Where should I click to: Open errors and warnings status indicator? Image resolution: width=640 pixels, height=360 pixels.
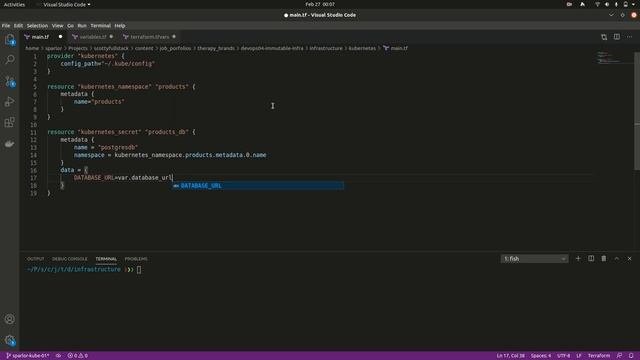pyautogui.click(x=78, y=356)
